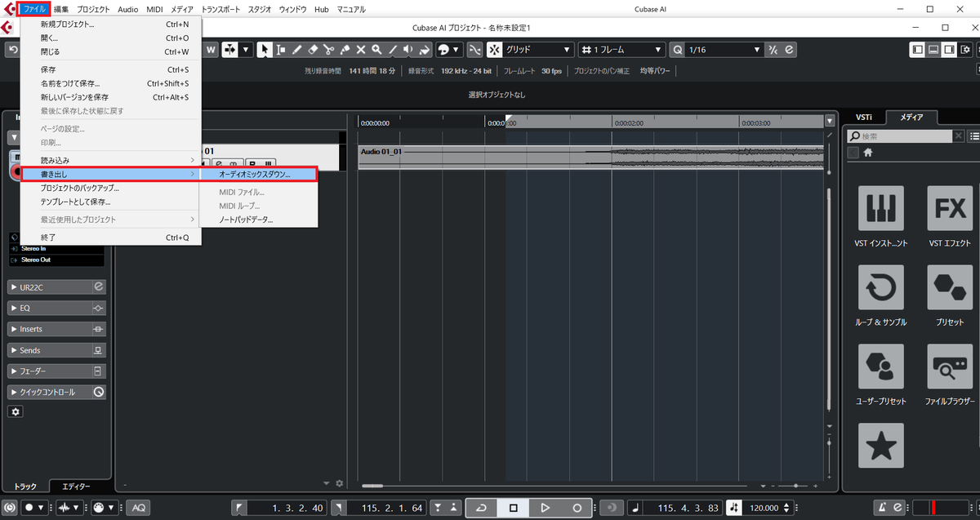Select the Glue tool
980x520 pixels.
pos(345,50)
